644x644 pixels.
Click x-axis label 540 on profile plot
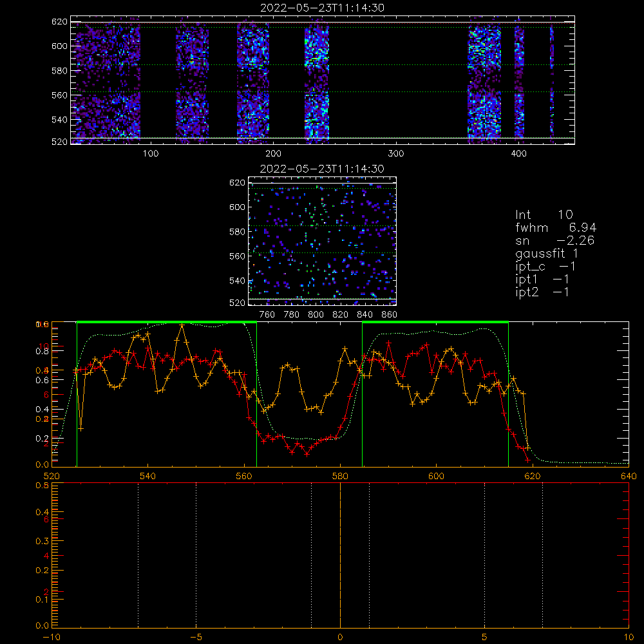pyautogui.click(x=147, y=477)
